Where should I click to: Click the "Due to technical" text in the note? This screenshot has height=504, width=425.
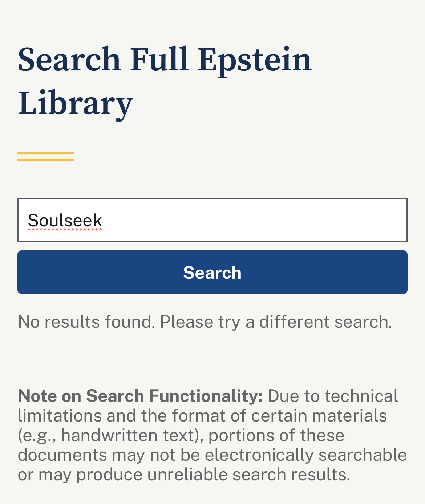point(333,396)
